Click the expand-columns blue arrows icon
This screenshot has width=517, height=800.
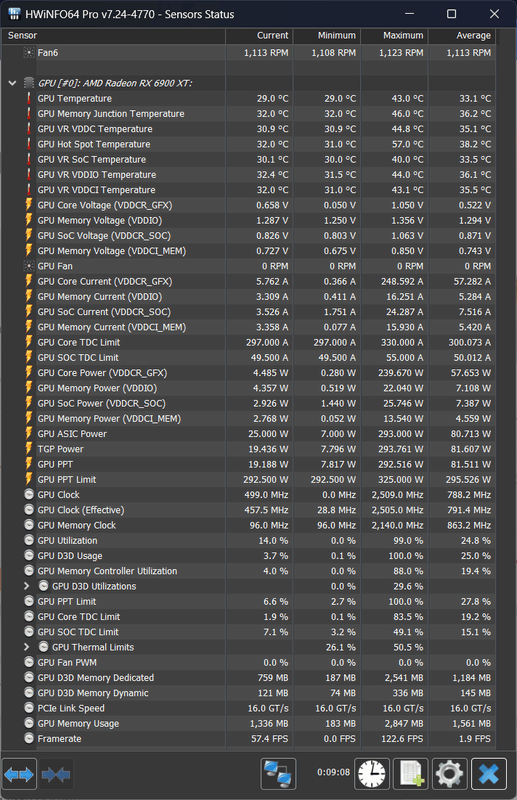pos(19,774)
